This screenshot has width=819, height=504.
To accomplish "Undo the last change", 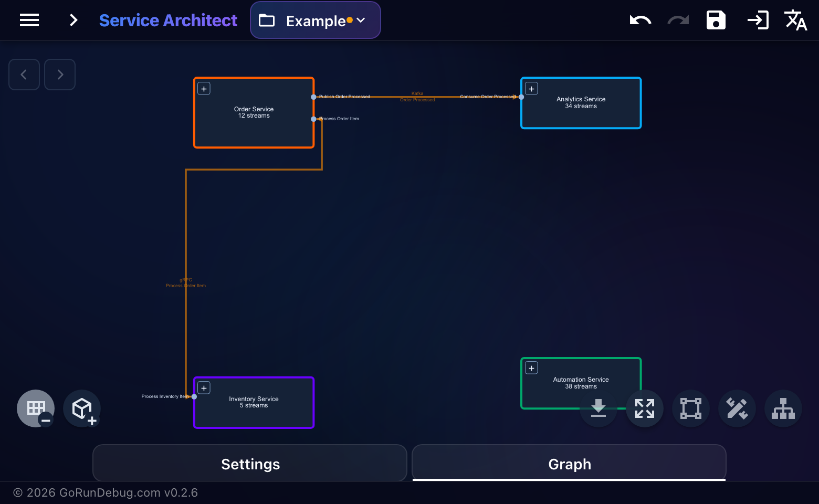I will point(640,20).
